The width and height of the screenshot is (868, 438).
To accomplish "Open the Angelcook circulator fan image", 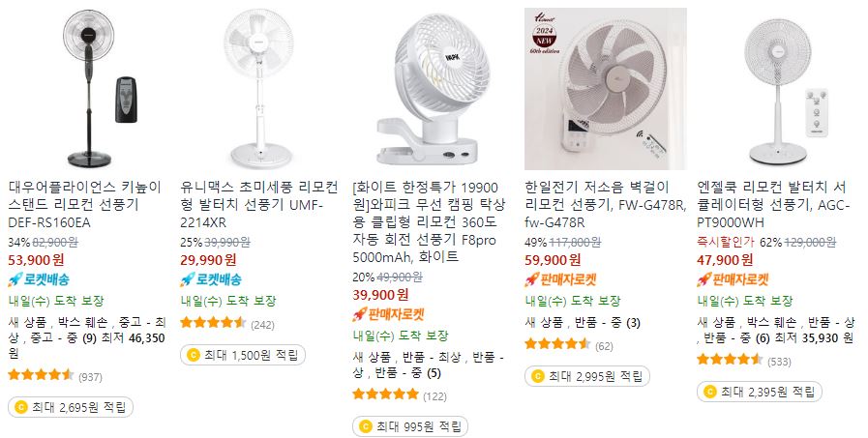I will tap(778, 89).
